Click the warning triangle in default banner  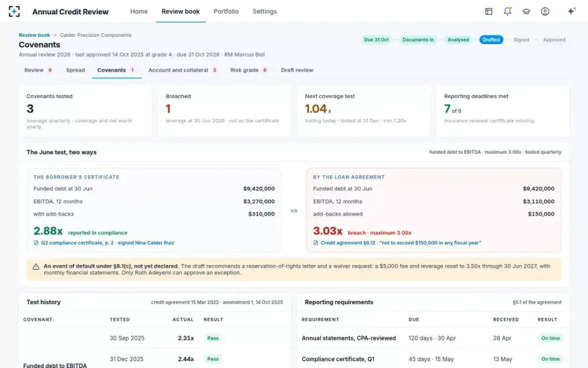tap(36, 267)
